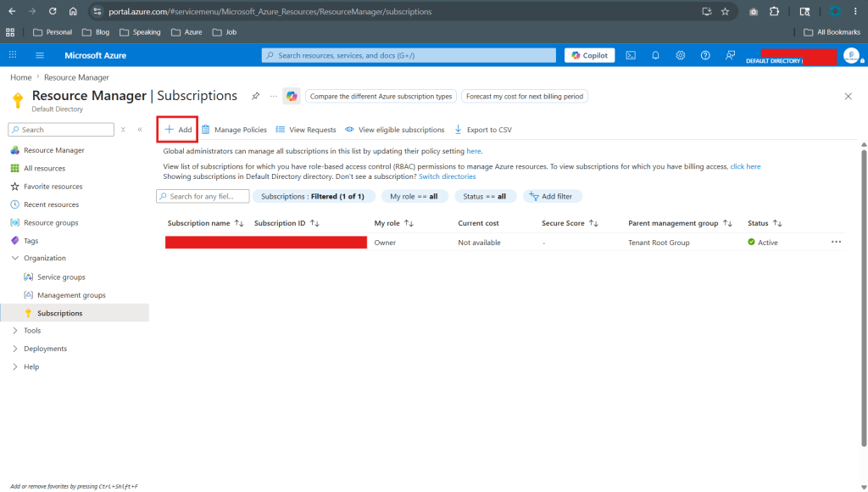Click the Home breadcrumb

(x=21, y=77)
